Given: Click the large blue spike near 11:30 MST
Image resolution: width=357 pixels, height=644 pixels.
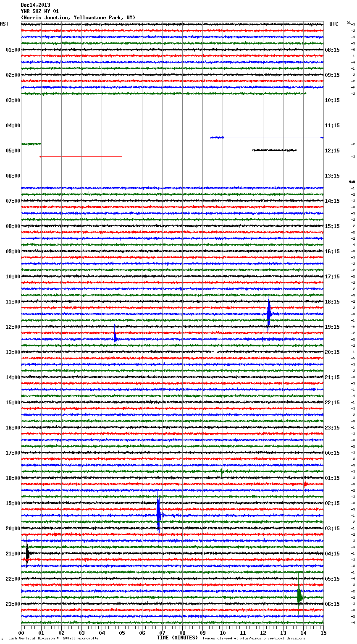Looking at the screenshot, I should tap(269, 313).
